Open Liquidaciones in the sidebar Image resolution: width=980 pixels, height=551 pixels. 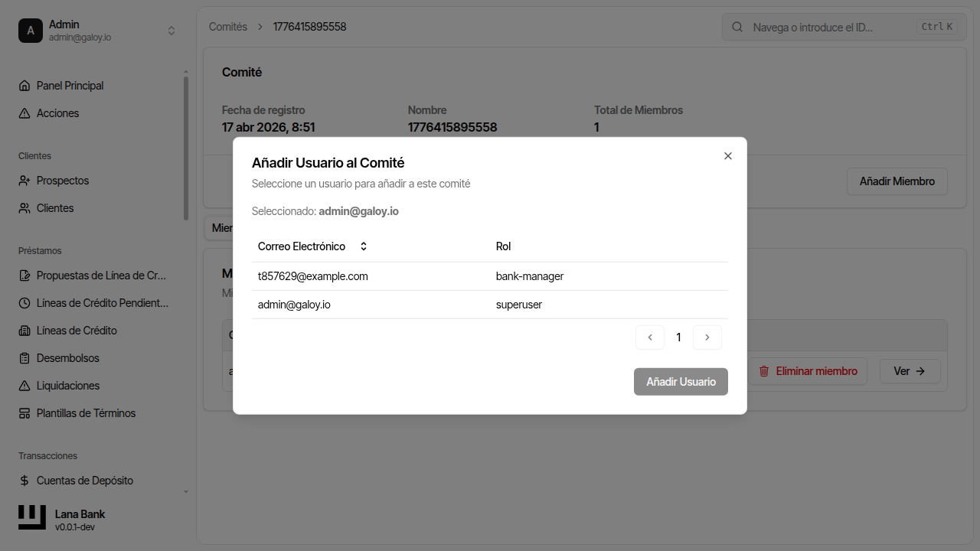68,386
